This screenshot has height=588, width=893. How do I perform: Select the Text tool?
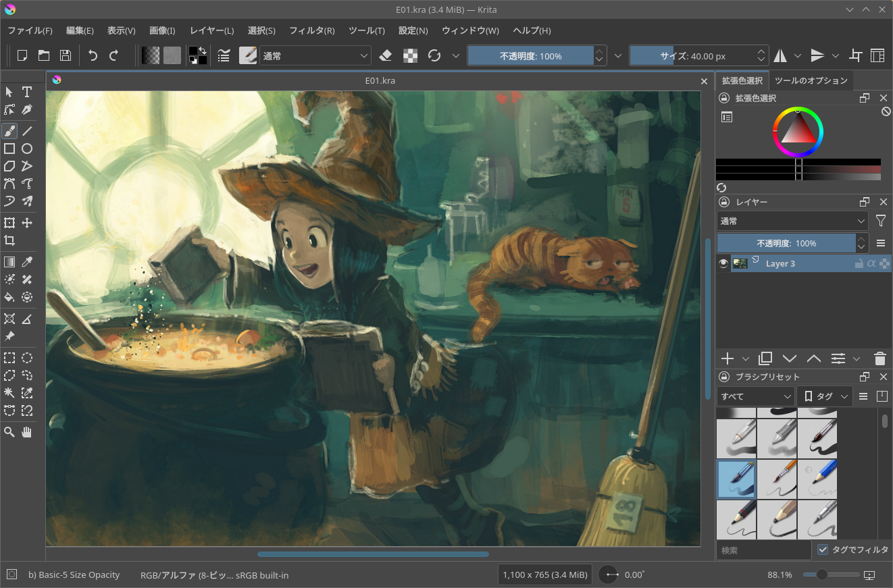(x=27, y=92)
